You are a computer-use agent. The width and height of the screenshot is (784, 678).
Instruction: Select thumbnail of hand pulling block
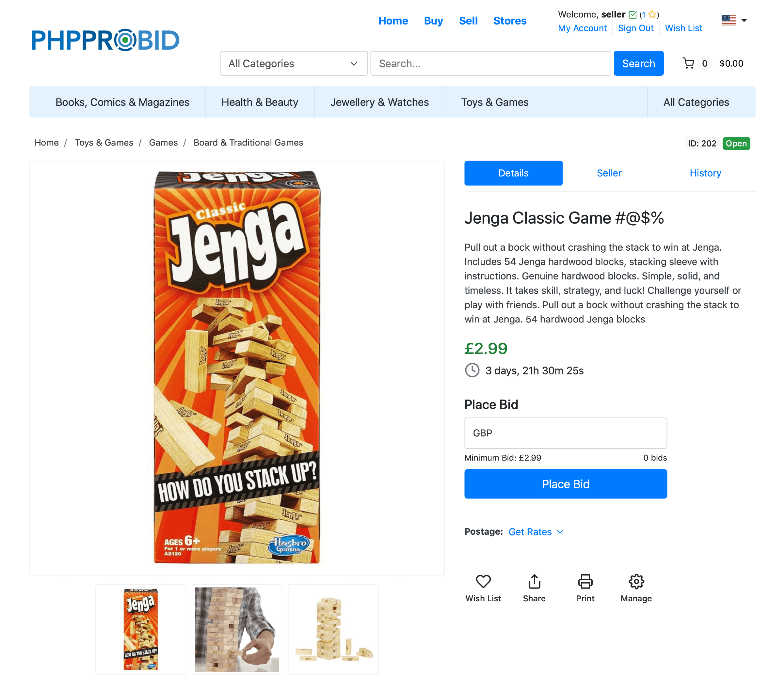(237, 629)
